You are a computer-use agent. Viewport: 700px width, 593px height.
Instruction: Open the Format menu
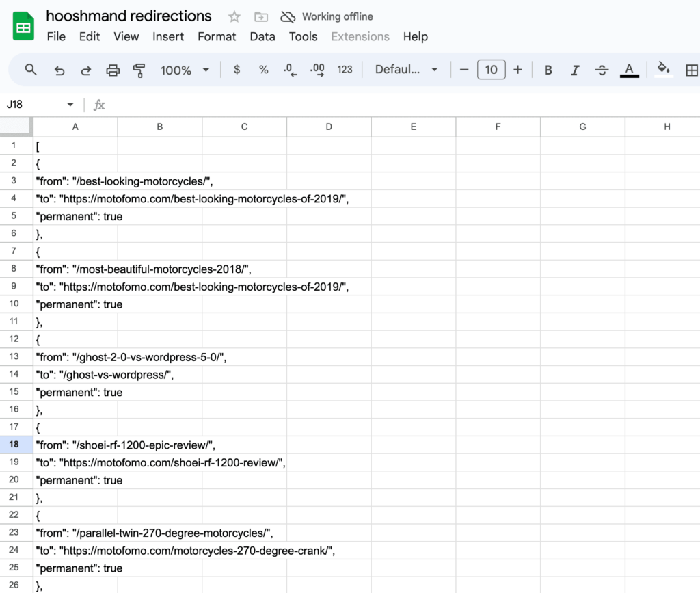pos(217,37)
